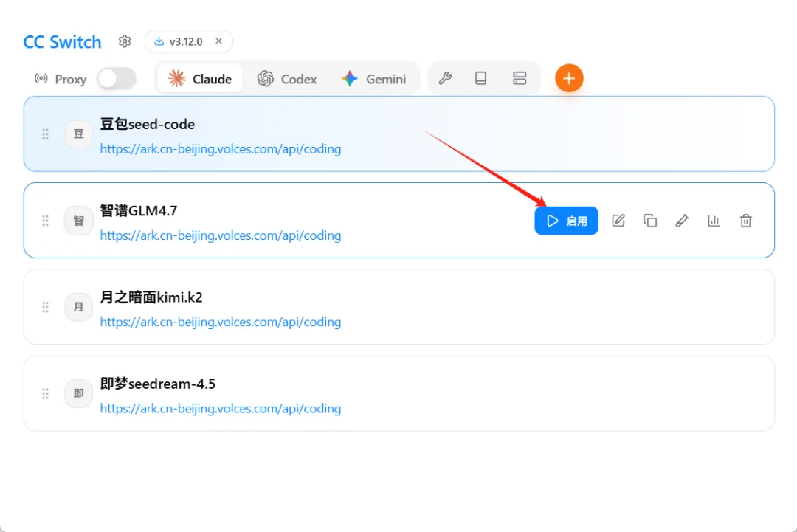
Task: Open the wrench tools icon
Action: click(445, 78)
